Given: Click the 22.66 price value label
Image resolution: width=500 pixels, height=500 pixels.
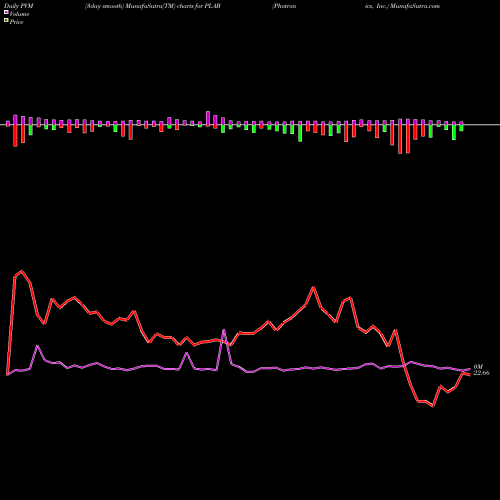Looking at the screenshot, I should pyautogui.click(x=481, y=373).
